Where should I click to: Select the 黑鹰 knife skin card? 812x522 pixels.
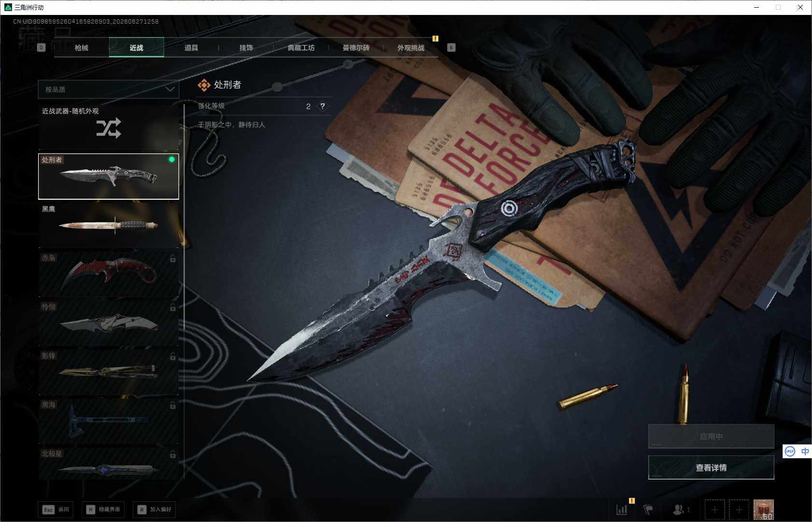(x=109, y=225)
